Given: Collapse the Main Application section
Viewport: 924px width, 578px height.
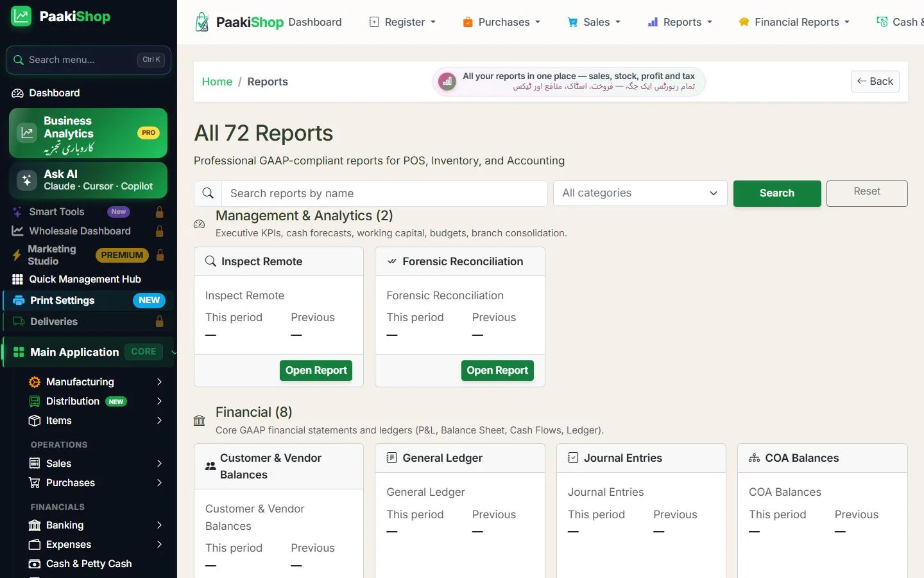Looking at the screenshot, I should pyautogui.click(x=89, y=352).
